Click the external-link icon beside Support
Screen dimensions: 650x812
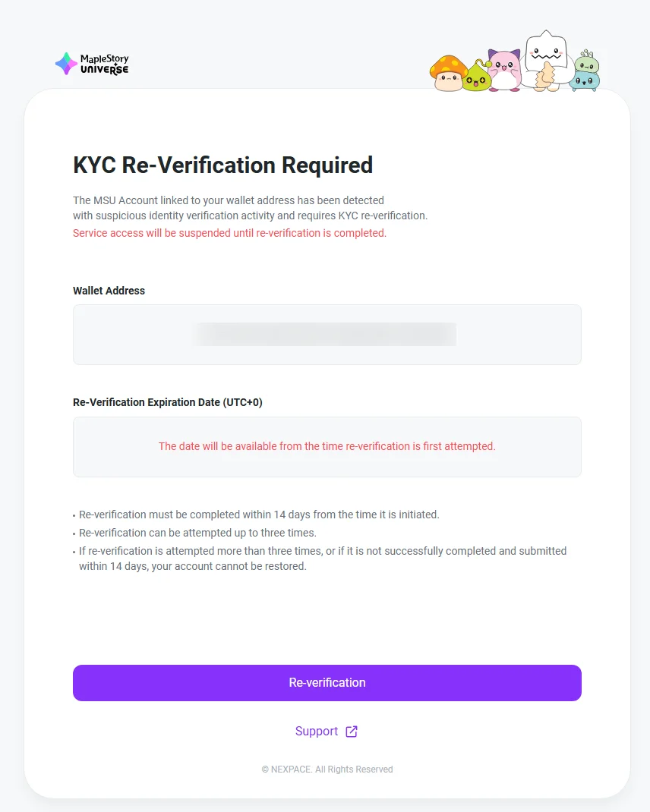pos(350,731)
